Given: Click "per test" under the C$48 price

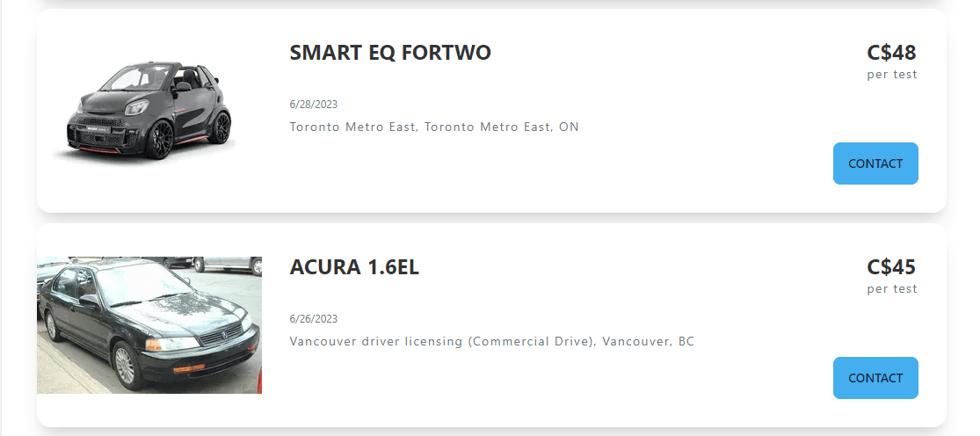Looking at the screenshot, I should (891, 75).
